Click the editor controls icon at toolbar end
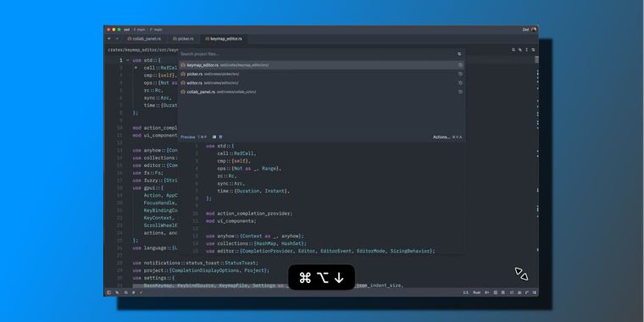This screenshot has height=322, width=644. click(533, 50)
